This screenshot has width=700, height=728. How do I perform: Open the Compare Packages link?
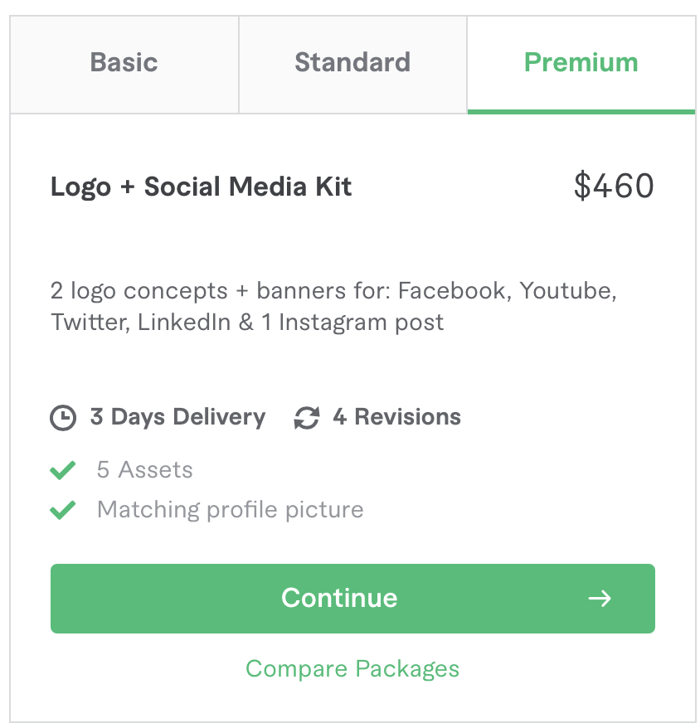352,668
